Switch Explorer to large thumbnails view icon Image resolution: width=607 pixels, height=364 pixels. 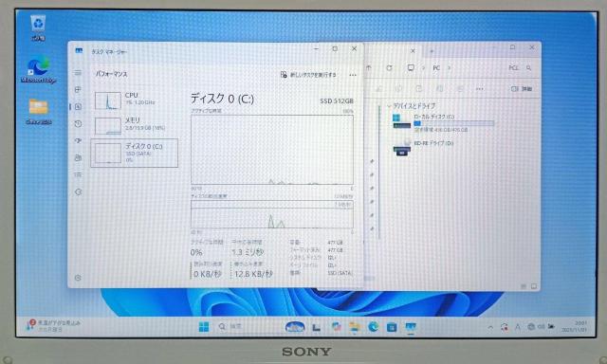click(534, 286)
